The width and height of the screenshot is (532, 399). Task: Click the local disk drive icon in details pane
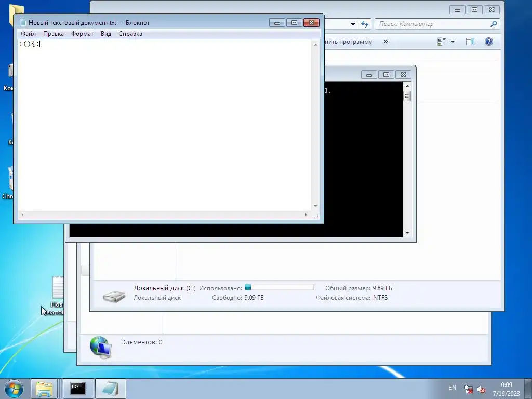coord(114,296)
